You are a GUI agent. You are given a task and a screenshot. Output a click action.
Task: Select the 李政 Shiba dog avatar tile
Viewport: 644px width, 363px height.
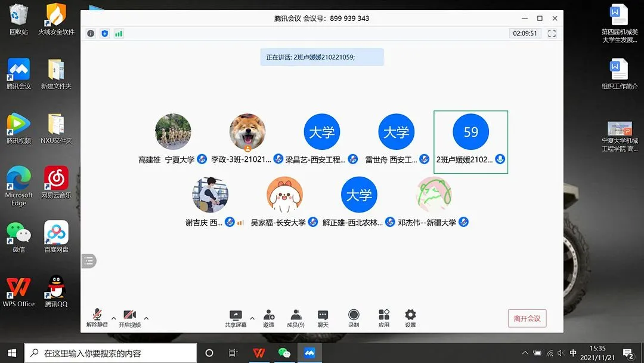click(247, 132)
